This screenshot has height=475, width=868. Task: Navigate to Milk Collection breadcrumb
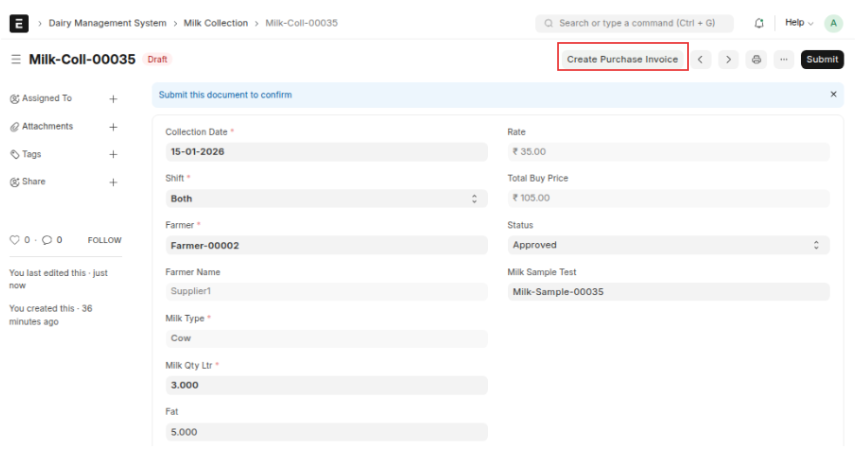point(216,23)
